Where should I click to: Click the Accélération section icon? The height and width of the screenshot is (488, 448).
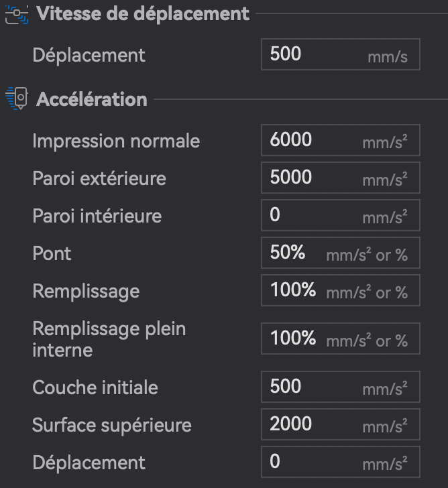tap(17, 99)
